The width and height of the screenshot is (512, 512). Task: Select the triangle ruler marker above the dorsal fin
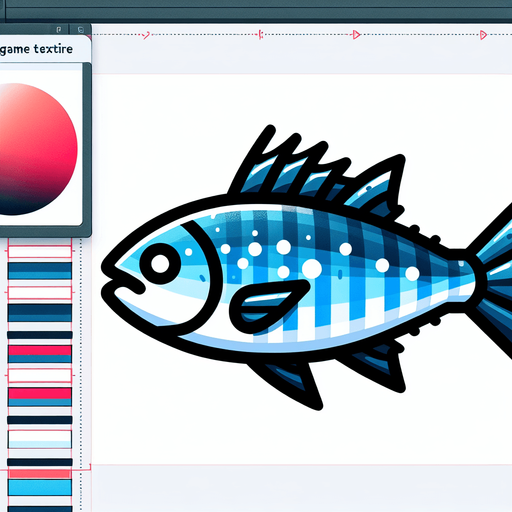[x=356, y=34]
